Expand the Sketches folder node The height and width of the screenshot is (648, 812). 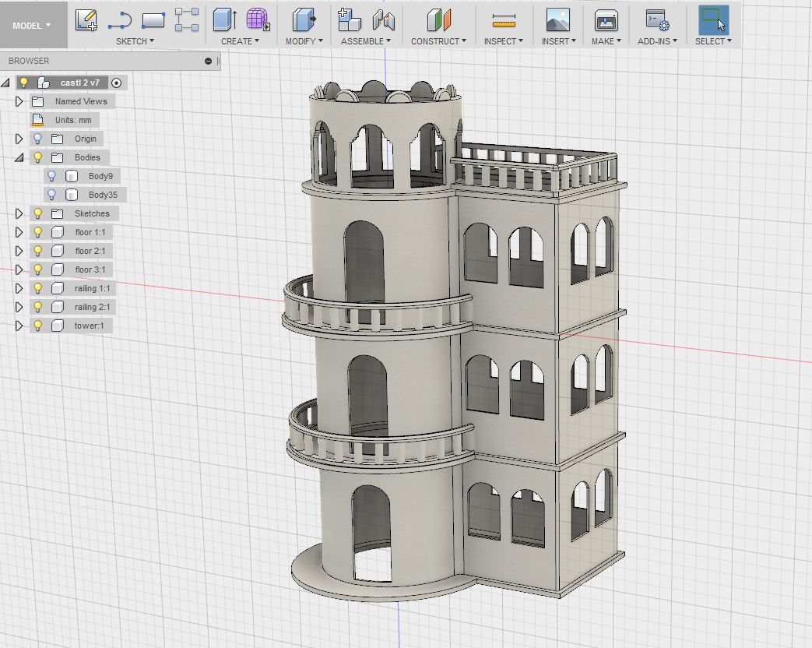click(19, 213)
